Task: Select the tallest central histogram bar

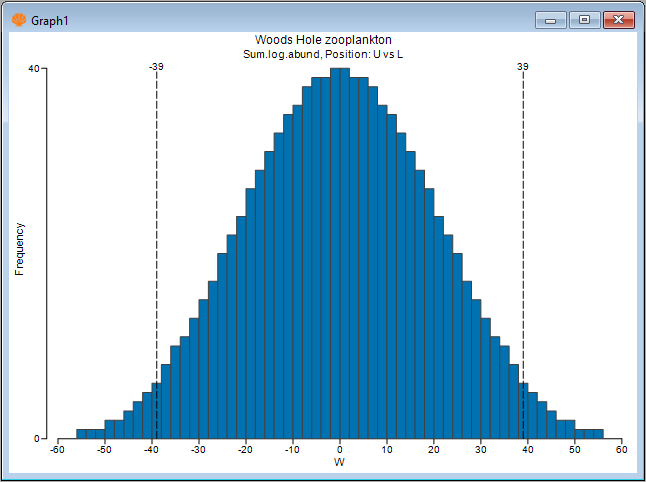Action: pyautogui.click(x=340, y=250)
